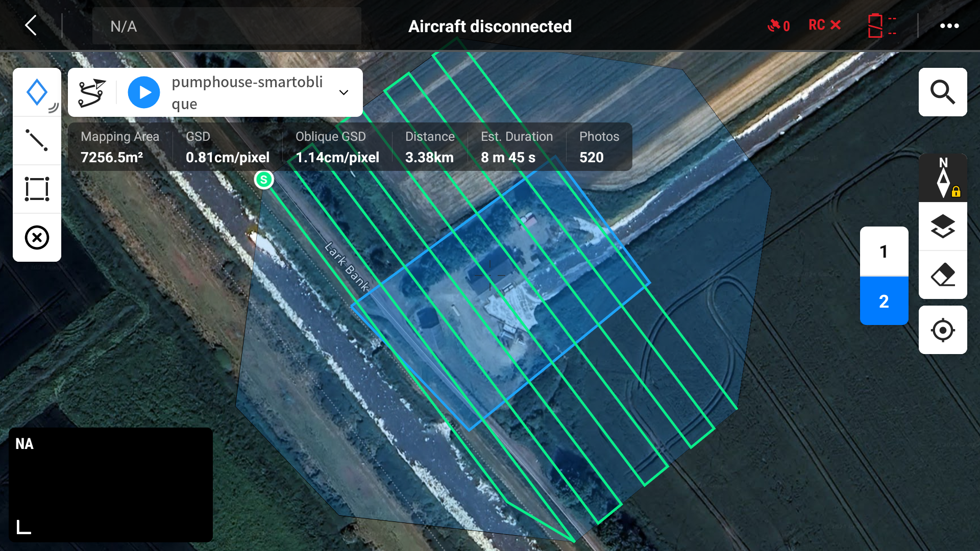This screenshot has height=551, width=980.
Task: Click the RC disconnected status indicator
Action: (824, 26)
